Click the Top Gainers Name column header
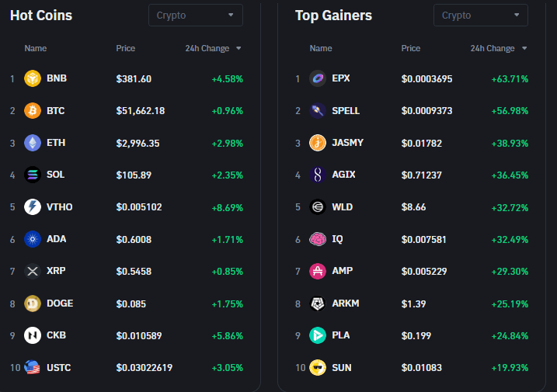This screenshot has width=557, height=392. pyautogui.click(x=321, y=48)
